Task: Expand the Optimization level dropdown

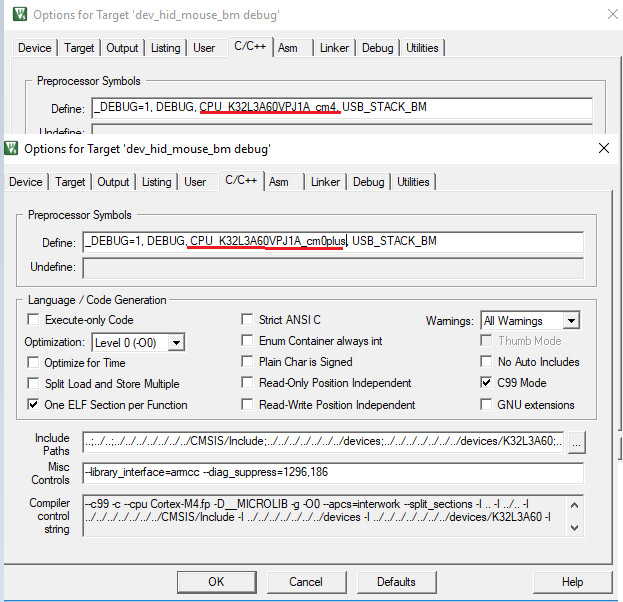Action: coord(176,342)
